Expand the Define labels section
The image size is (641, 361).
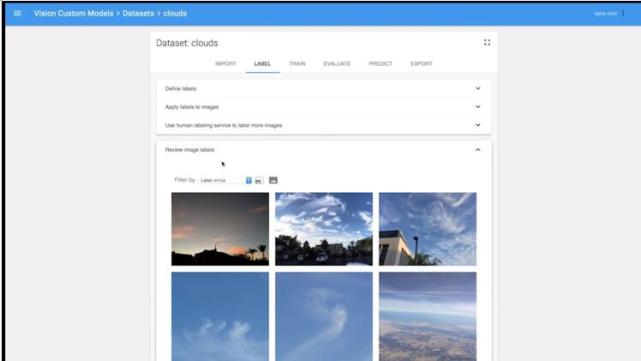pos(324,89)
